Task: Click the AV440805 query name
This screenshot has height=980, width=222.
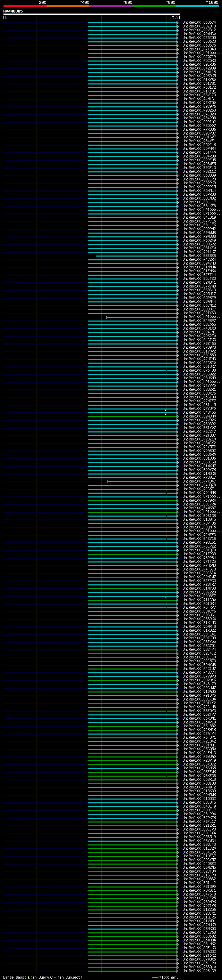Action: pyautogui.click(x=13, y=11)
